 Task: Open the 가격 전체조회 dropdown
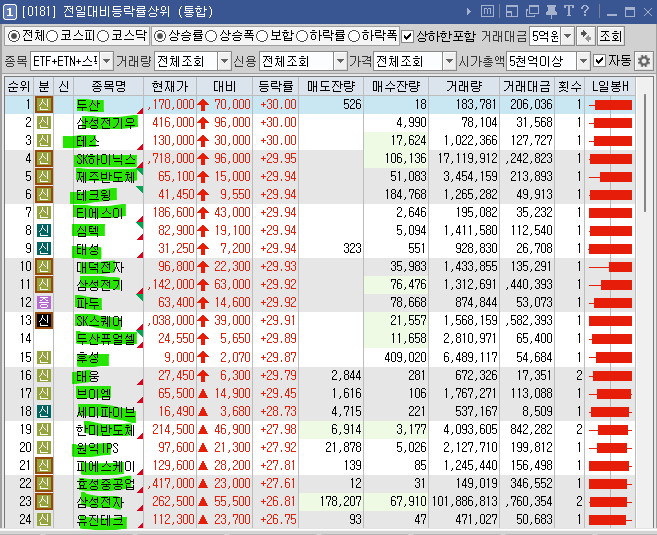pyautogui.click(x=449, y=62)
